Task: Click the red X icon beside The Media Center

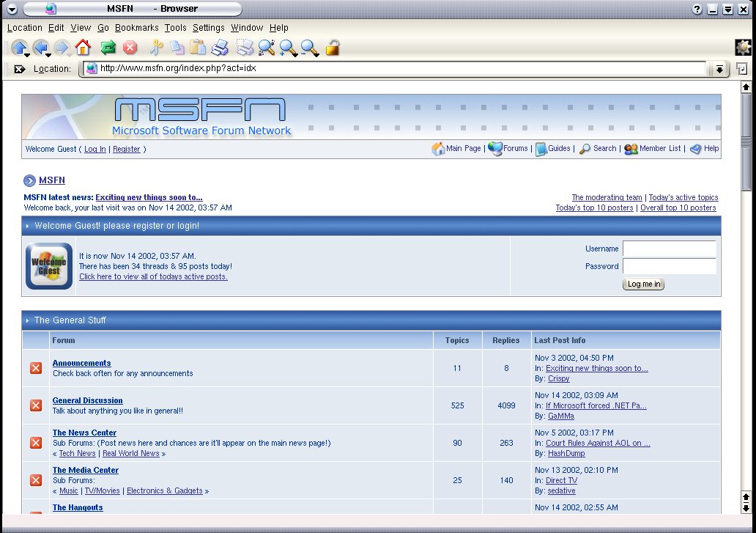Action: (x=36, y=480)
